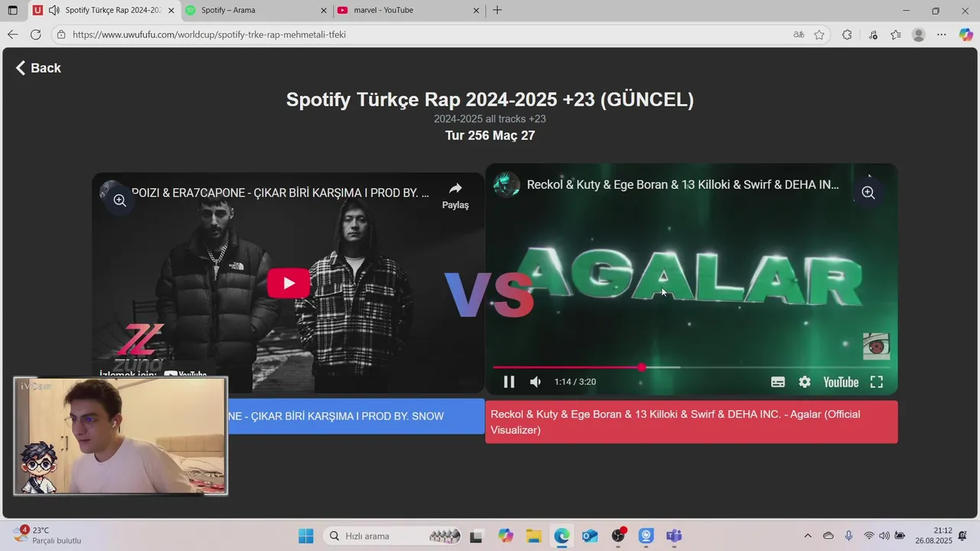Screen dimensions: 980x551
Task: Open the Agalar video on YouTube
Action: pos(841,382)
